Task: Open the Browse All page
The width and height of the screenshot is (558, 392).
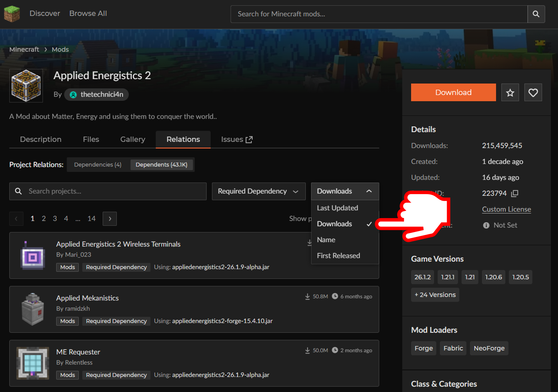Action: [88, 14]
